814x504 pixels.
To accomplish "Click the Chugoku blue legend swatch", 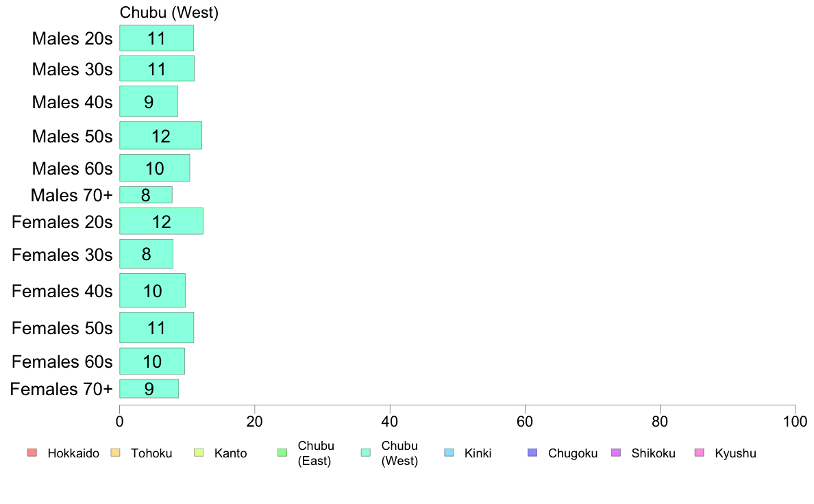I will 532,453.
